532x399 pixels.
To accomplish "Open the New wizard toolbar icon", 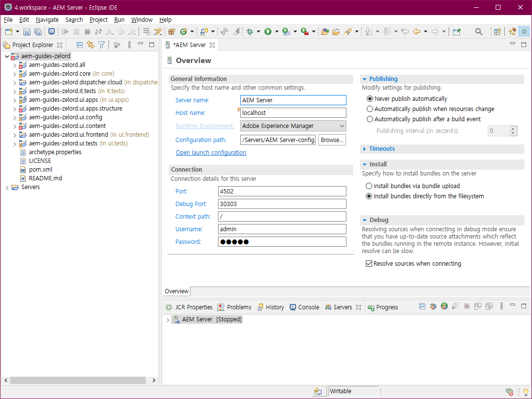I will (x=9, y=32).
